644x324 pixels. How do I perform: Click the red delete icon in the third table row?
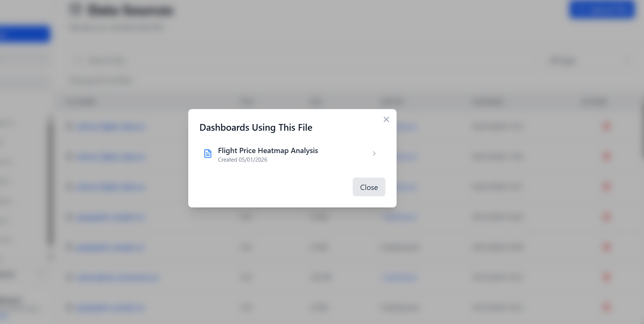coord(606,187)
